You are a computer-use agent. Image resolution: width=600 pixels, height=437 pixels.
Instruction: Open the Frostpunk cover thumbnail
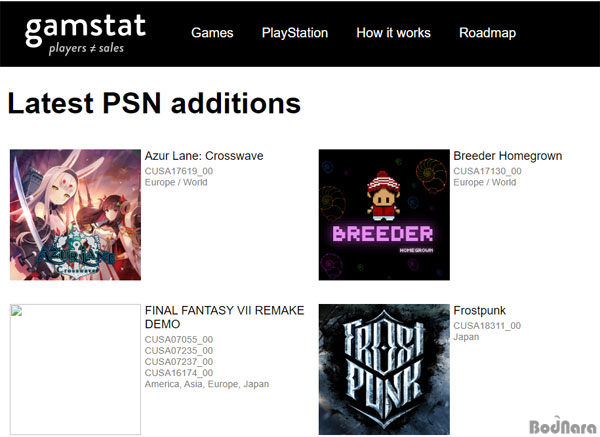coord(384,369)
